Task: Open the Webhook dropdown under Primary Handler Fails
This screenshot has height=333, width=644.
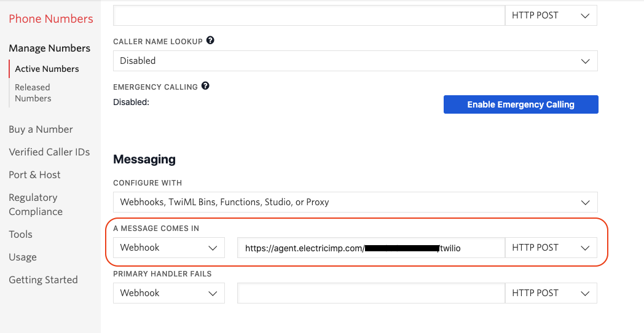Action: click(169, 293)
